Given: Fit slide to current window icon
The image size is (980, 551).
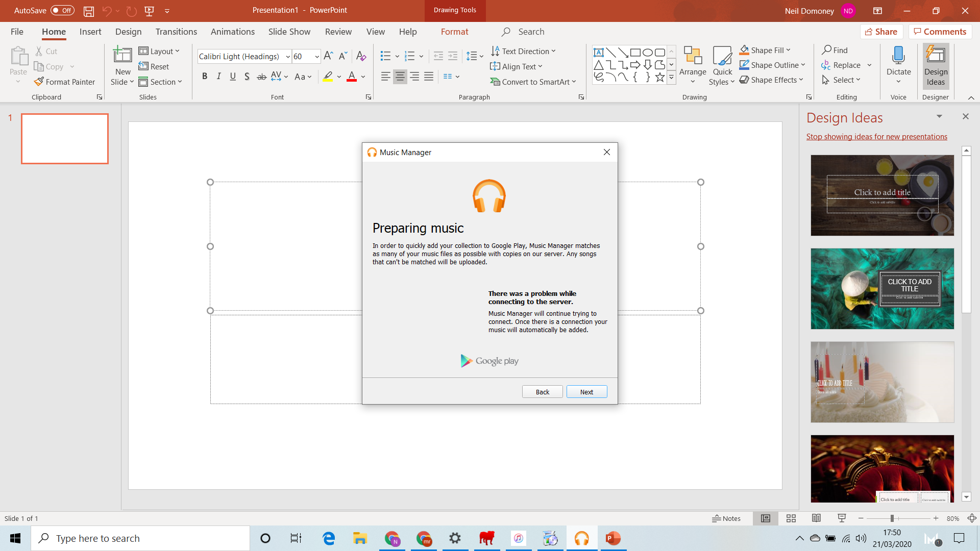Looking at the screenshot, I should pos(972,518).
